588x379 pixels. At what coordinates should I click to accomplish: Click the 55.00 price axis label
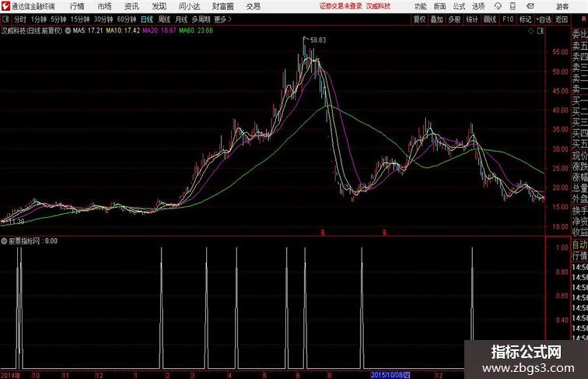coord(560,52)
